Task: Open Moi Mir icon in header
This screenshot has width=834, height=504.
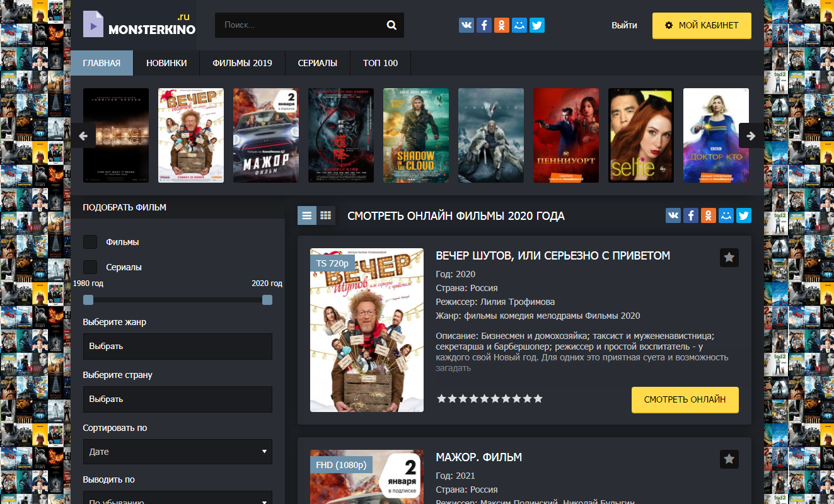Action: (519, 25)
